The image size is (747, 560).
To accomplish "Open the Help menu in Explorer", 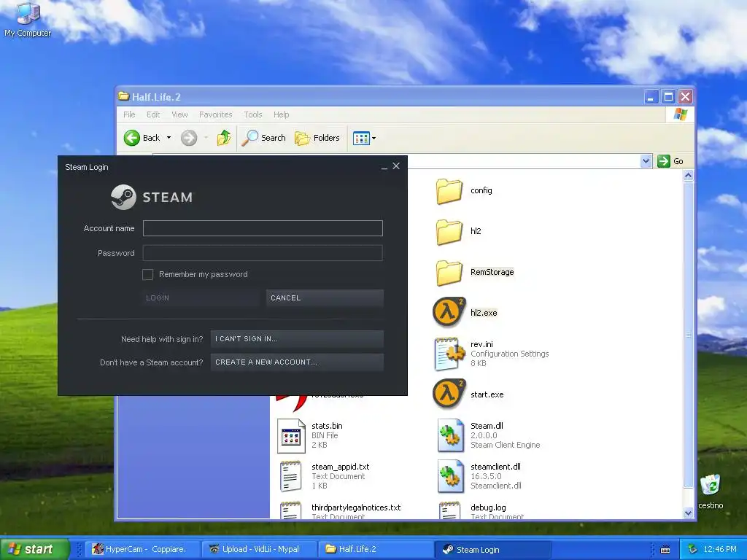I will [281, 114].
